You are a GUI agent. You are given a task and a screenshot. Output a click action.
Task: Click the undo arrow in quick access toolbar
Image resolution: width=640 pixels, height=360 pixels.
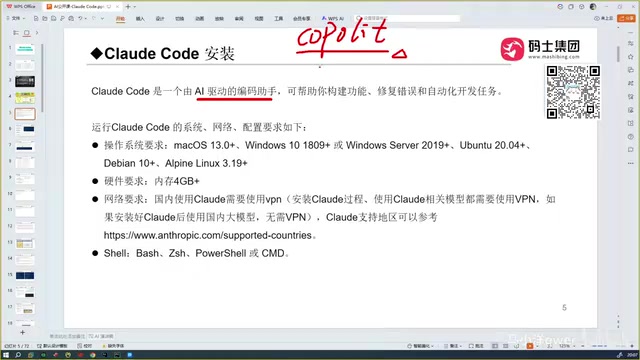pos(80,18)
